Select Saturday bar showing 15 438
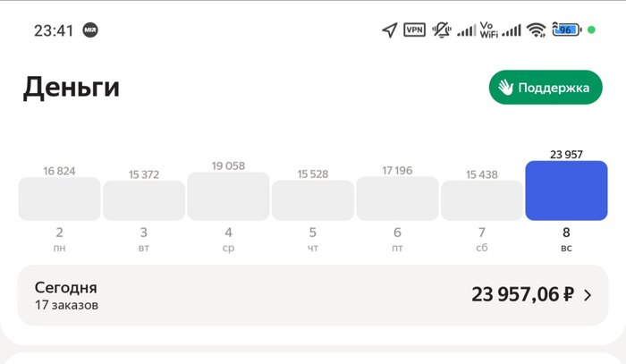 pyautogui.click(x=482, y=200)
